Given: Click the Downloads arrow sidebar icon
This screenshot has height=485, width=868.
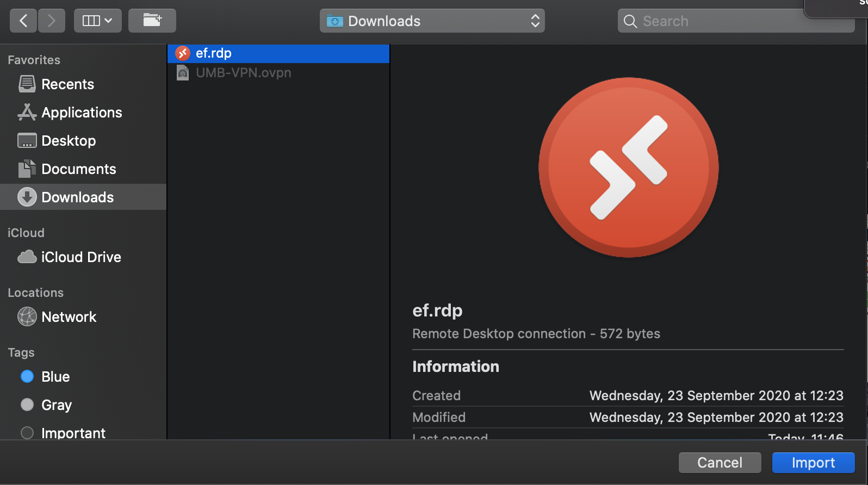Looking at the screenshot, I should pyautogui.click(x=27, y=197).
